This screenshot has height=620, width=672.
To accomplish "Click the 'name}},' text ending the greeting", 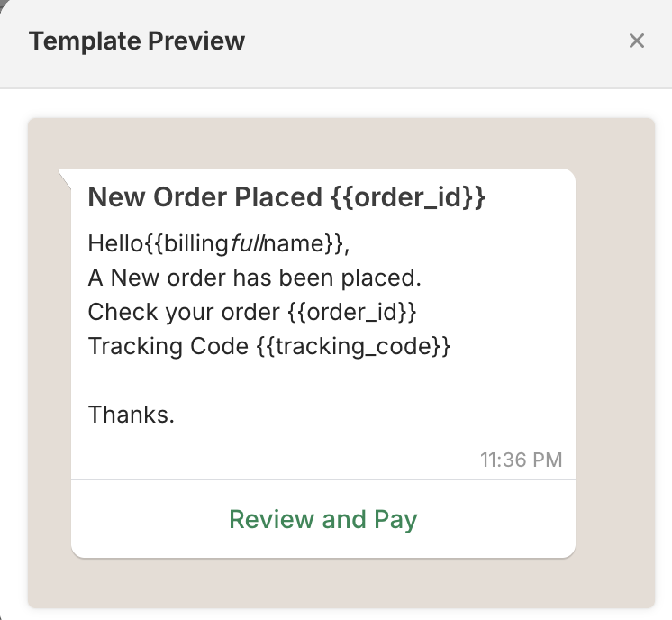I will (x=307, y=243).
